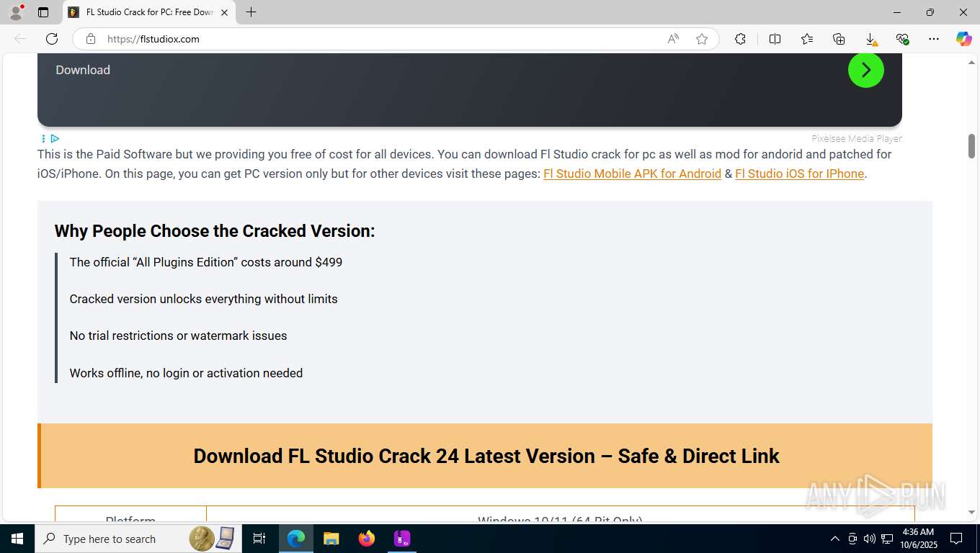Open the Edge profile icon
Screen dimensions: 980x553
tap(16, 12)
